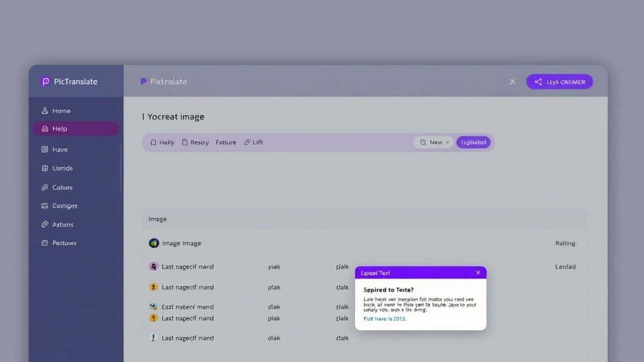Screen dimensions: 644x362
Task: Click the Uonids grid icon in sidebar
Action: [x=45, y=168]
